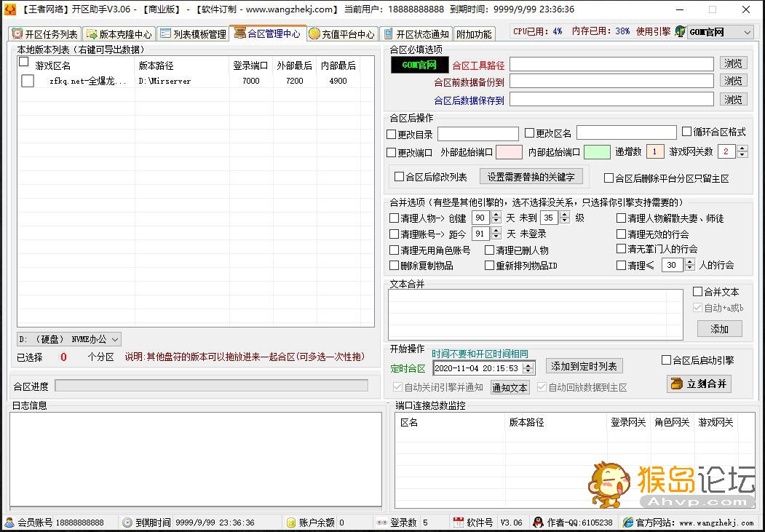This screenshot has width=765, height=532.
Task: Check 合区后删除平台分区只留主区
Action: coord(609,178)
